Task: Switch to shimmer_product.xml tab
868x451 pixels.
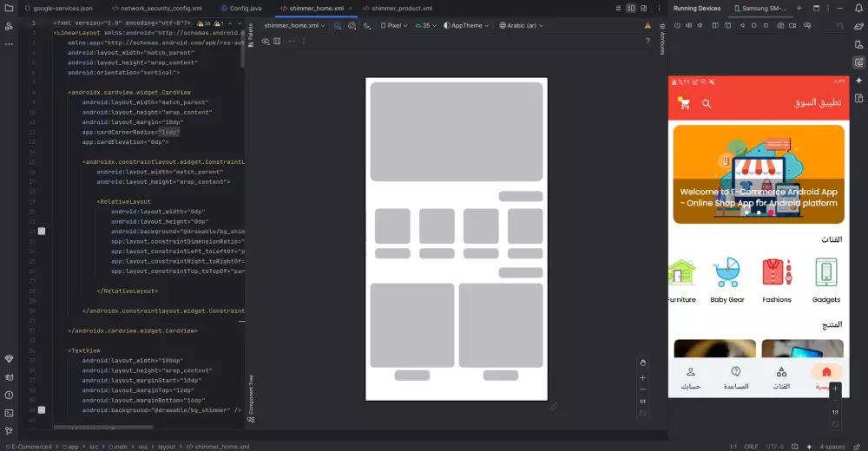Action: pyautogui.click(x=398, y=9)
